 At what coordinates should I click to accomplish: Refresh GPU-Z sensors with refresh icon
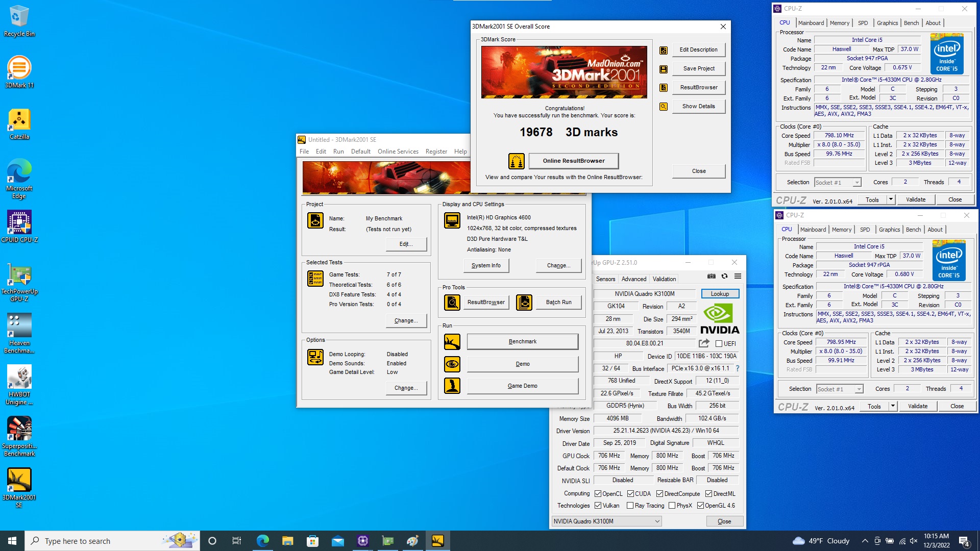click(x=724, y=276)
